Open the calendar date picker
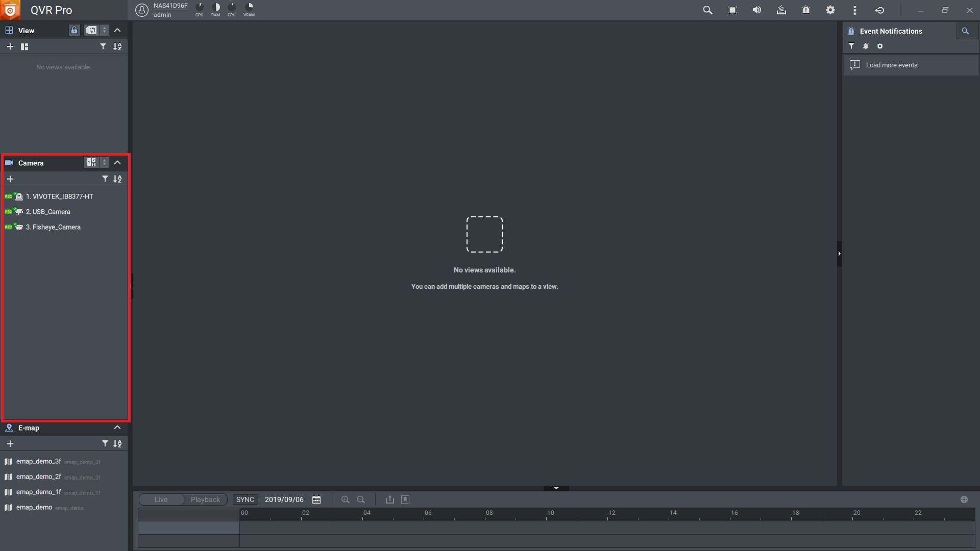This screenshot has height=551, width=980. pos(316,500)
